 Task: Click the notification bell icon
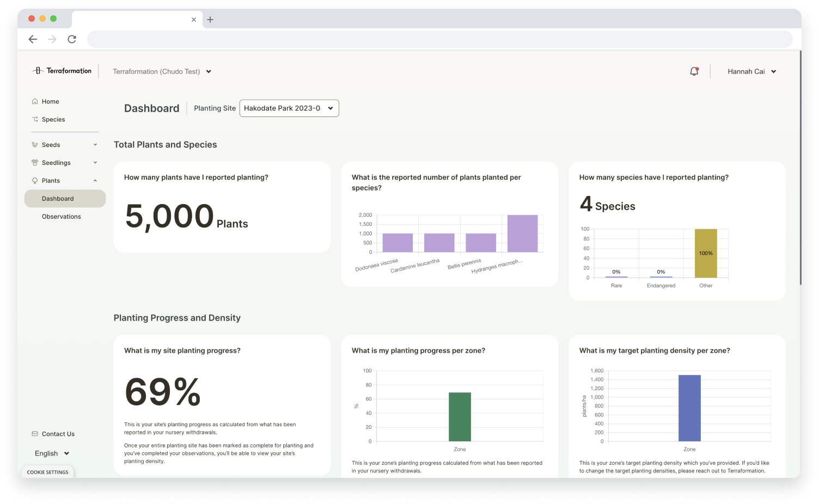click(x=694, y=71)
